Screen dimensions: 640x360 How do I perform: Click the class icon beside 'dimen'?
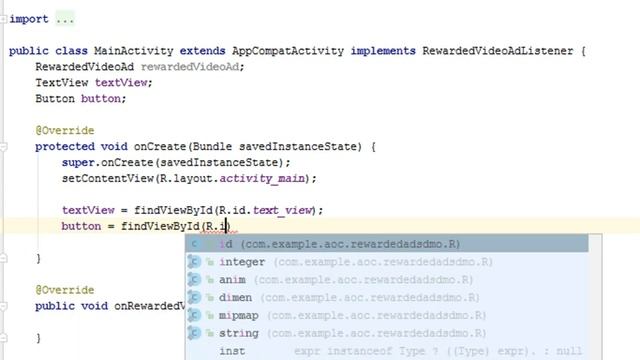tap(194, 298)
